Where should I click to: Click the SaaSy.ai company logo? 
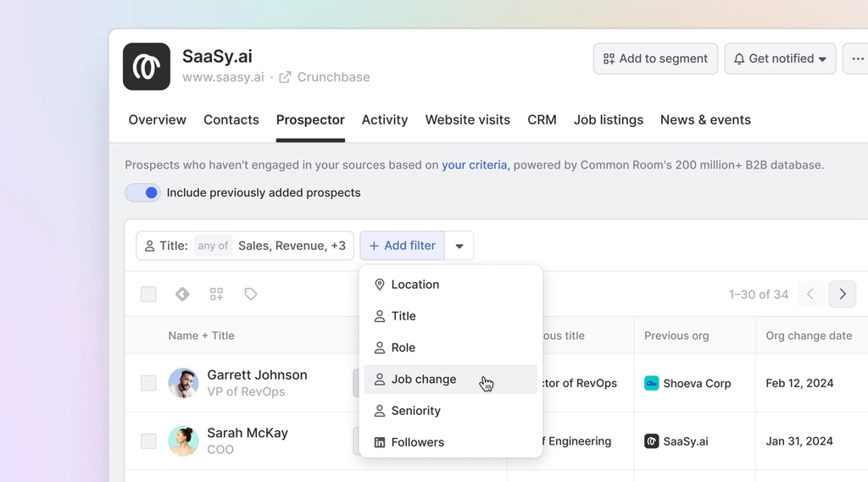146,66
